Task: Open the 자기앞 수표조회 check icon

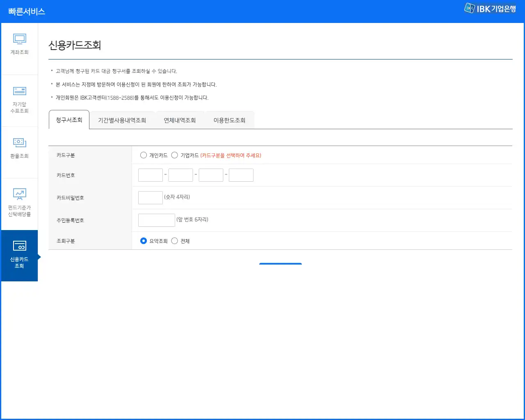Action: point(19,91)
